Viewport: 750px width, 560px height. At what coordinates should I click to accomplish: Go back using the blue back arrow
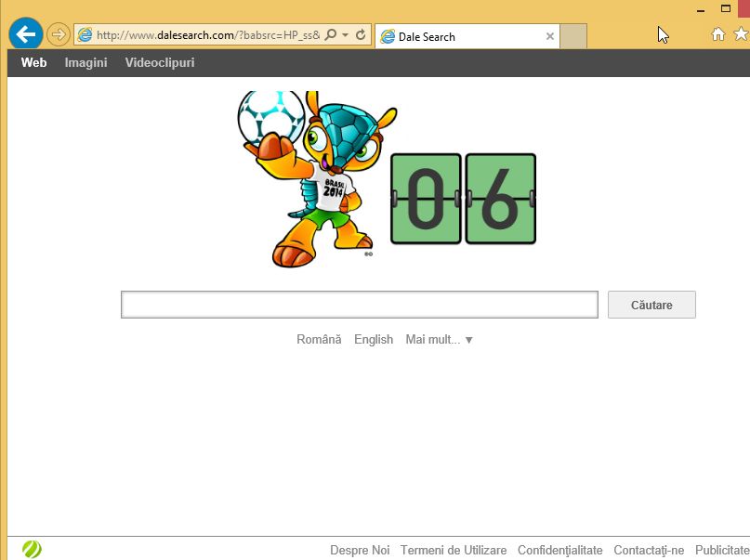coord(26,34)
